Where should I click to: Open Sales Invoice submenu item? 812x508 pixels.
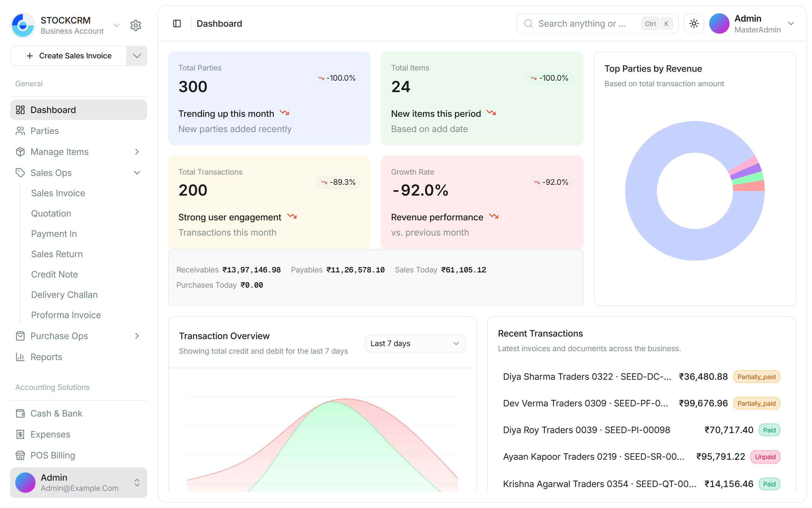(x=58, y=193)
